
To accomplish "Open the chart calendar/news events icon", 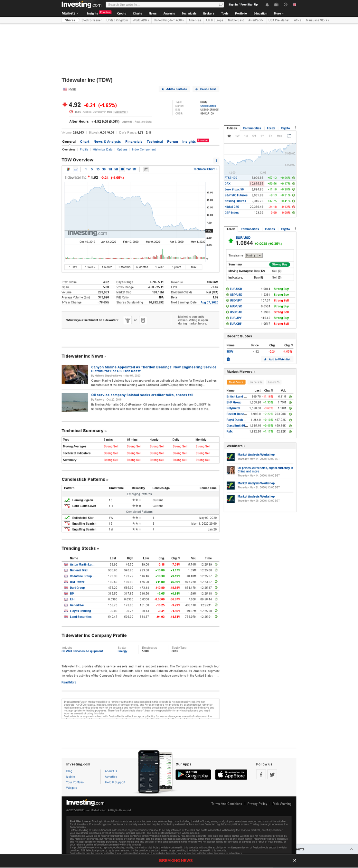I will 146,169.
